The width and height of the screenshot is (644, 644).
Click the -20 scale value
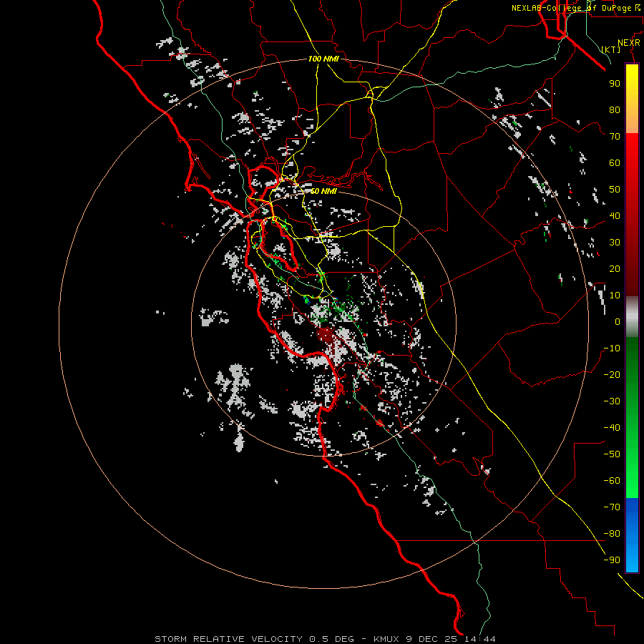pyautogui.click(x=612, y=374)
